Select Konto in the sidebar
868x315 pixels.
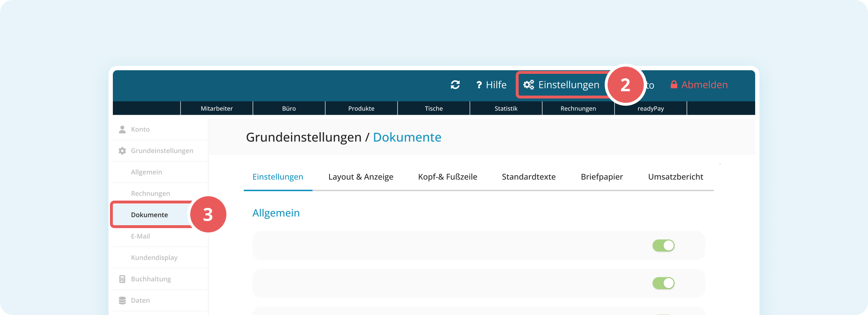160,129
